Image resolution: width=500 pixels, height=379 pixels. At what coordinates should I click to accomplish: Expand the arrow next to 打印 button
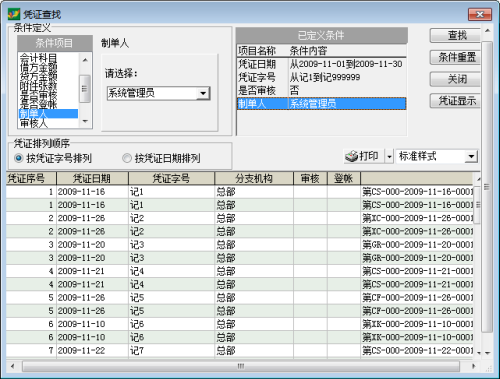click(x=389, y=156)
